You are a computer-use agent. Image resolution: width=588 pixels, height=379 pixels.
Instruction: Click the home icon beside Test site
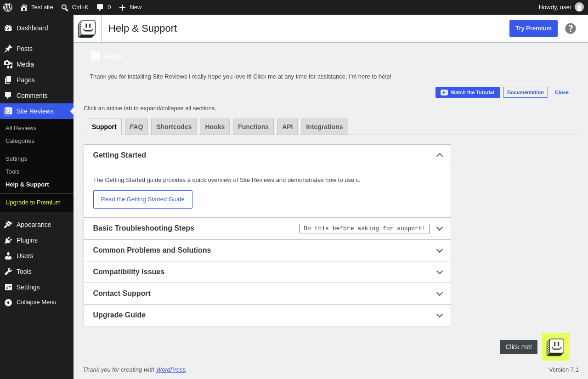click(24, 7)
